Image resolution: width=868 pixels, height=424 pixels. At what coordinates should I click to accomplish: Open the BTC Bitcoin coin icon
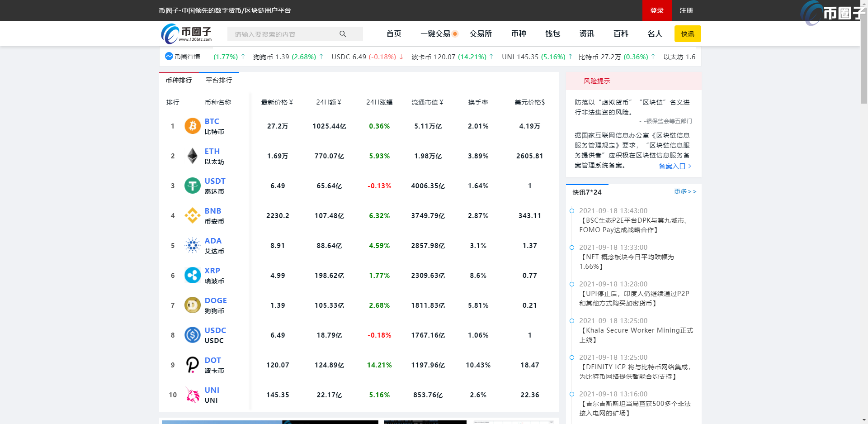point(193,126)
